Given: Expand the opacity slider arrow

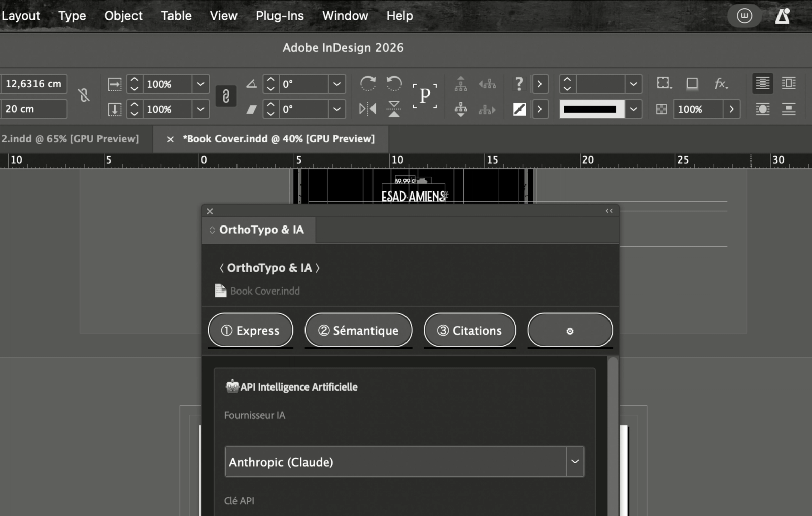Looking at the screenshot, I should tap(731, 109).
